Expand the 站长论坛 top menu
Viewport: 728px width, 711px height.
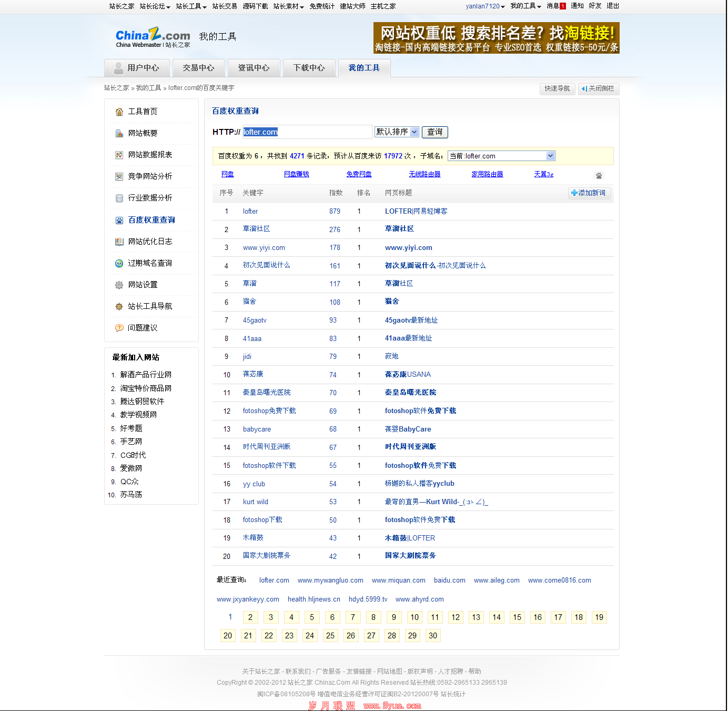coord(155,6)
